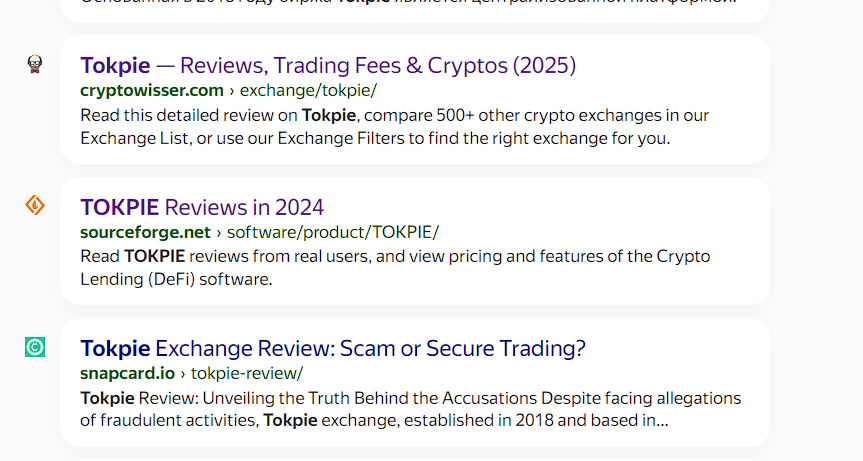Click the Russian snippet text at the top
The height and width of the screenshot is (461, 863).
click(x=400, y=3)
